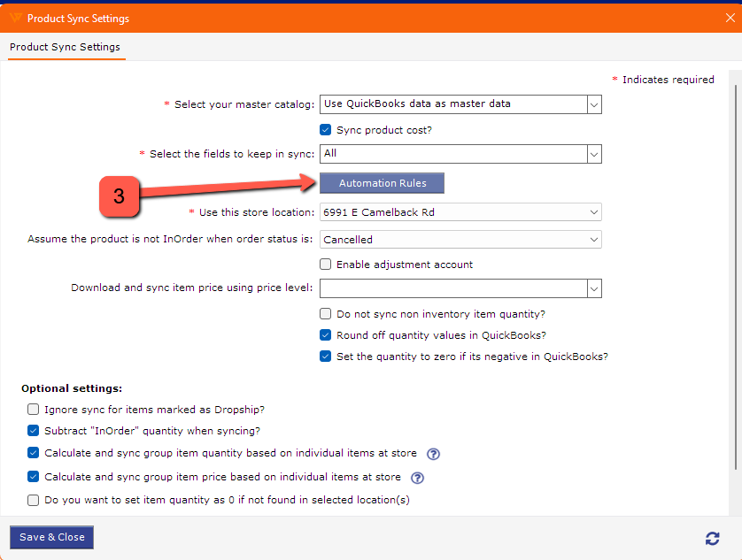Enable adjustment account checkbox

(325, 264)
